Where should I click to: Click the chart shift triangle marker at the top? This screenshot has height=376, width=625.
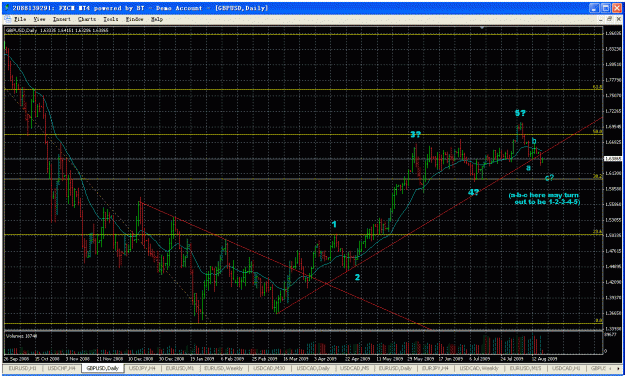click(x=482, y=28)
